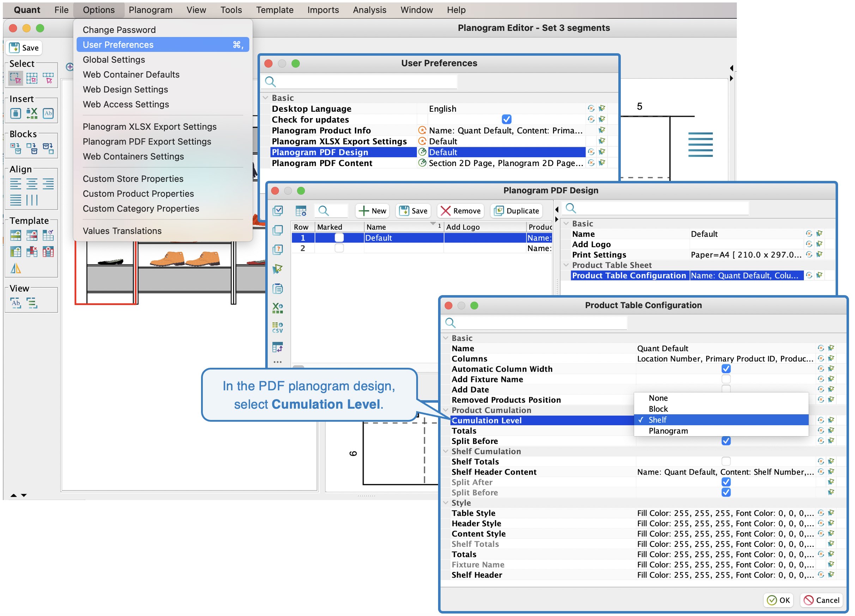Click New button in Planogram PDF Design
Image resolution: width=855 pixels, height=616 pixels.
(x=372, y=211)
